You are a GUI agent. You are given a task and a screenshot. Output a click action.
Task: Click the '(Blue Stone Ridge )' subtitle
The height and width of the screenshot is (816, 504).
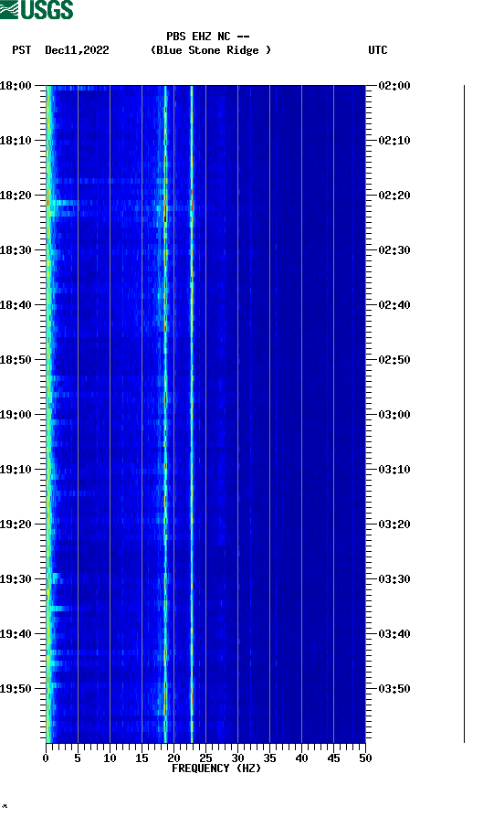click(211, 50)
